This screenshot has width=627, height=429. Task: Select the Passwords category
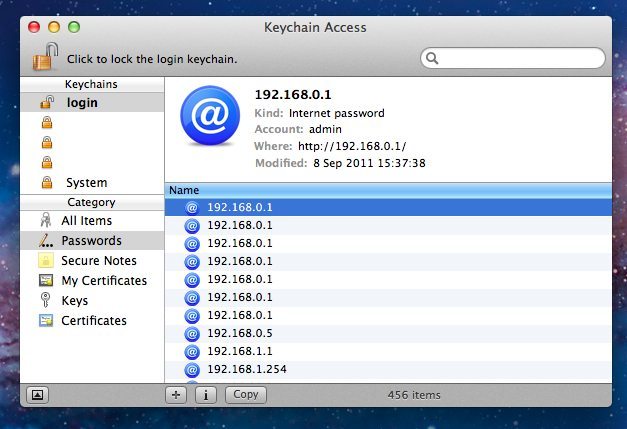(92, 241)
